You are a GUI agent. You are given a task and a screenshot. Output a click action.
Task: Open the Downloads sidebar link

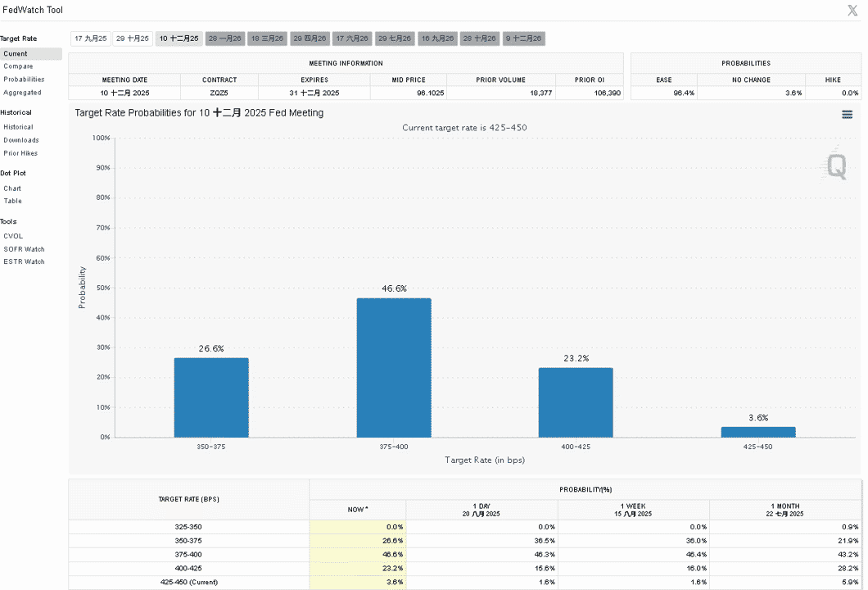click(21, 140)
